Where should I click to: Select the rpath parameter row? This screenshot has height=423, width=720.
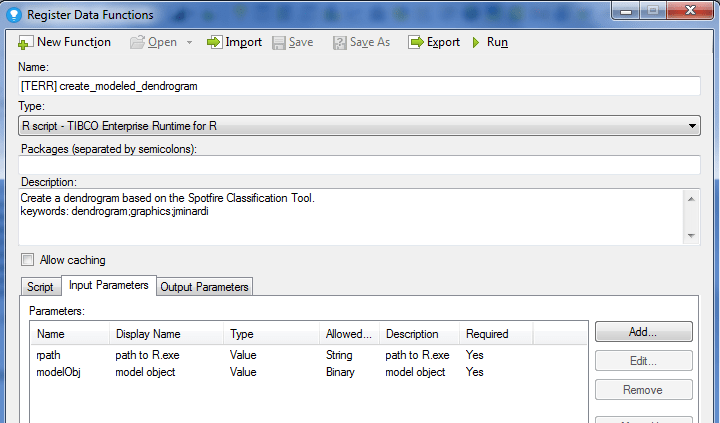point(309,355)
